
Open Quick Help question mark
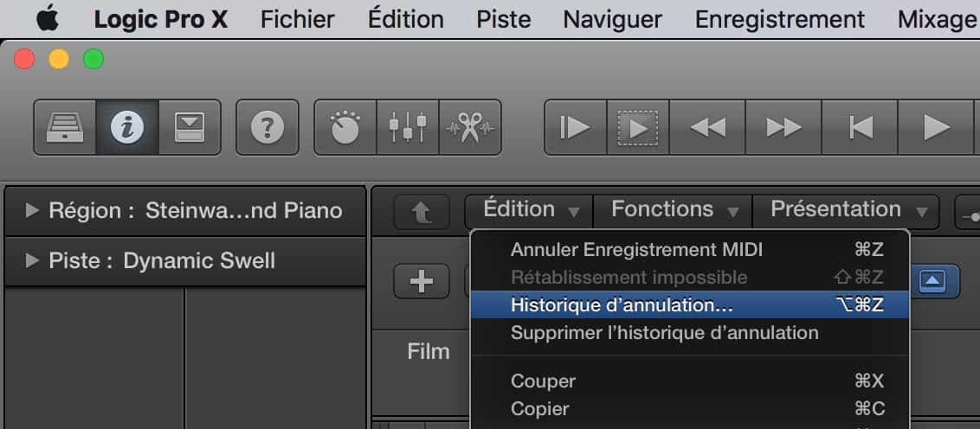point(267,127)
